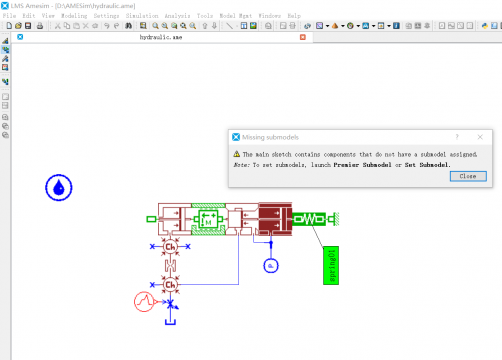The width and height of the screenshot is (502, 360).
Task: Open the Modeling menu
Action: tap(74, 16)
